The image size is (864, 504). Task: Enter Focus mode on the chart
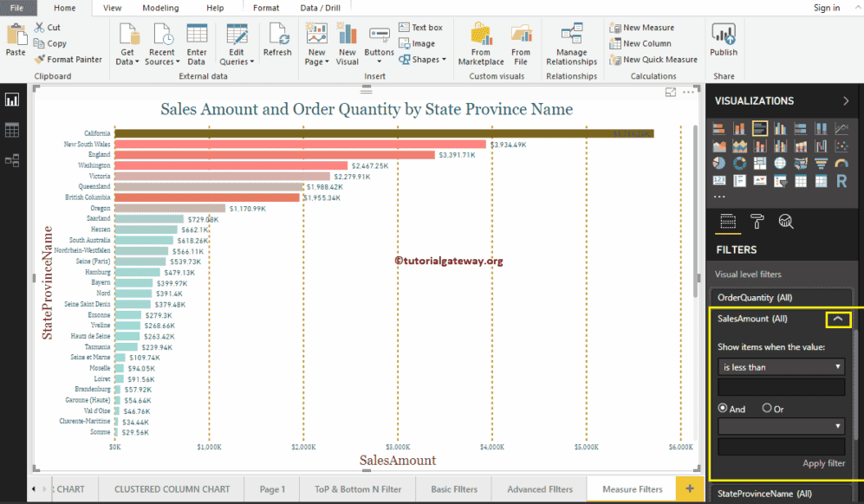tap(671, 93)
